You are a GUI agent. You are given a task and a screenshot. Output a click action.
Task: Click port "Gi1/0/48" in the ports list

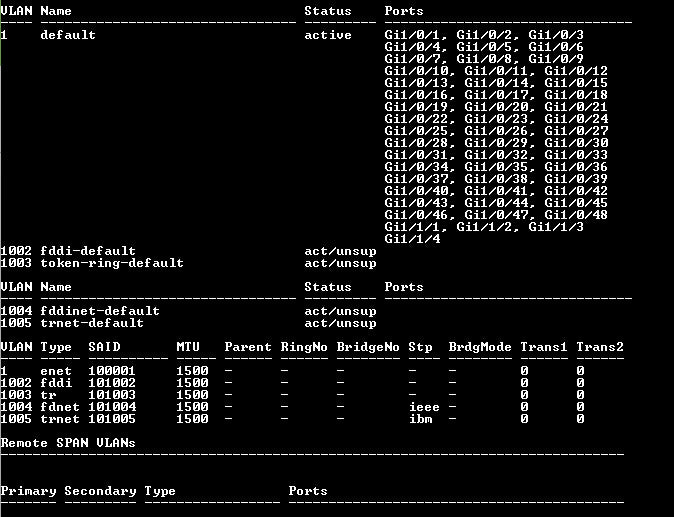coord(576,215)
